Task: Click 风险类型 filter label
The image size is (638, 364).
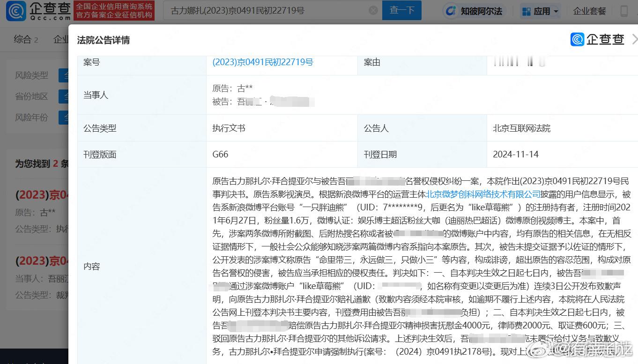Action: (x=31, y=75)
